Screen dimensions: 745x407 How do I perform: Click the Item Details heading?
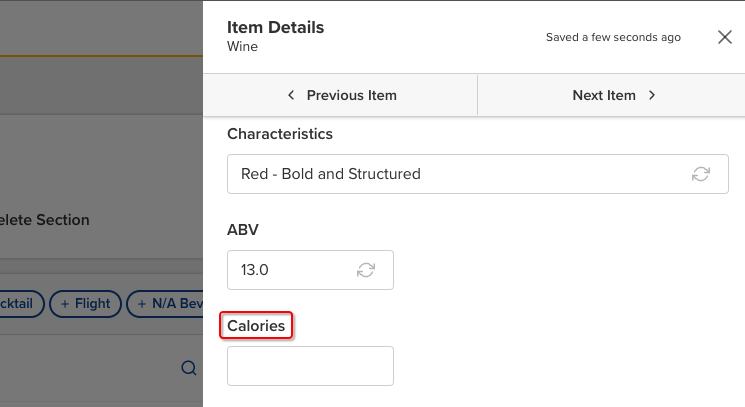coord(276,27)
